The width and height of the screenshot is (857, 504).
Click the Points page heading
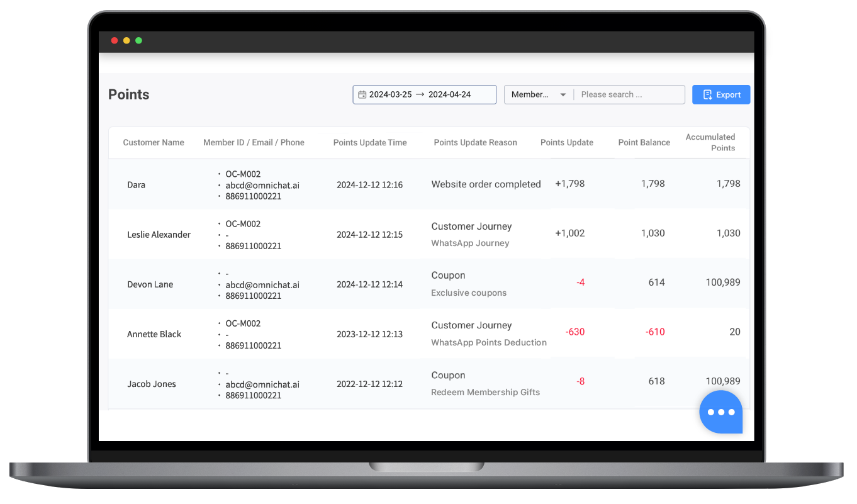[129, 94]
